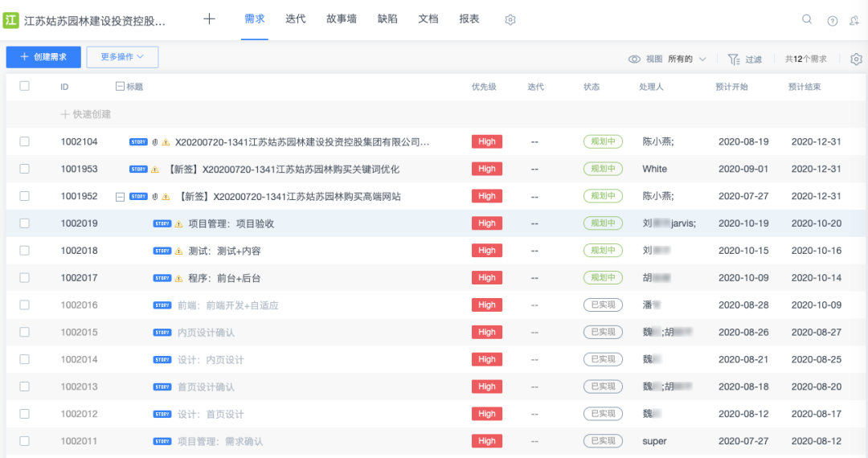Open 已实现 status dropdown in row 1002016

point(603,305)
